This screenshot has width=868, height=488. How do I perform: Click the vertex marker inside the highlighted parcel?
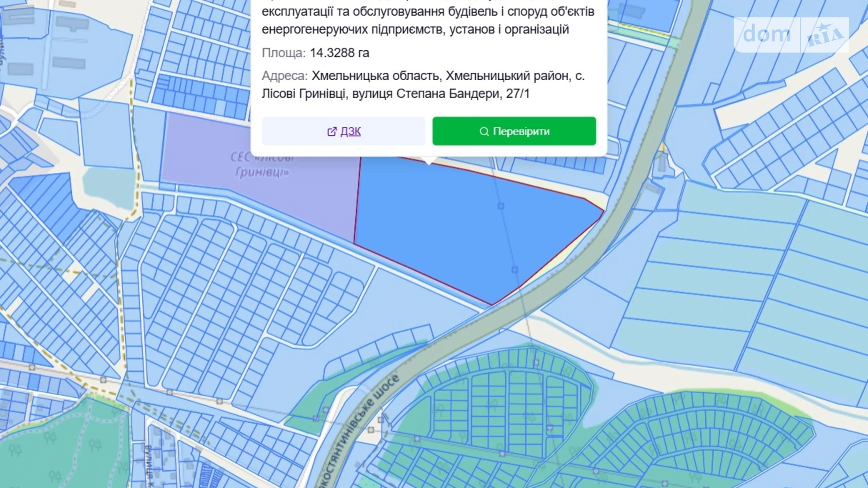click(x=501, y=205)
